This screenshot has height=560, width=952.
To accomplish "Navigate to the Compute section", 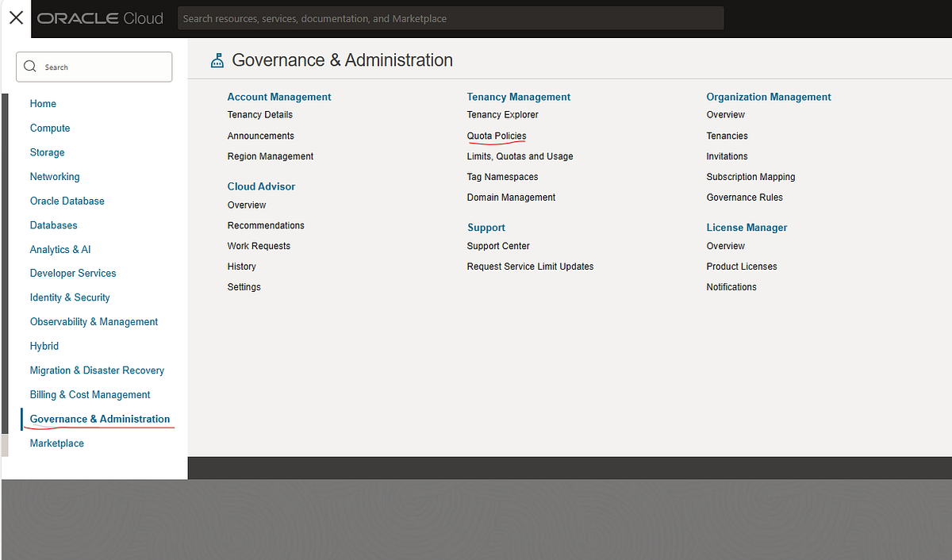I will tap(49, 128).
